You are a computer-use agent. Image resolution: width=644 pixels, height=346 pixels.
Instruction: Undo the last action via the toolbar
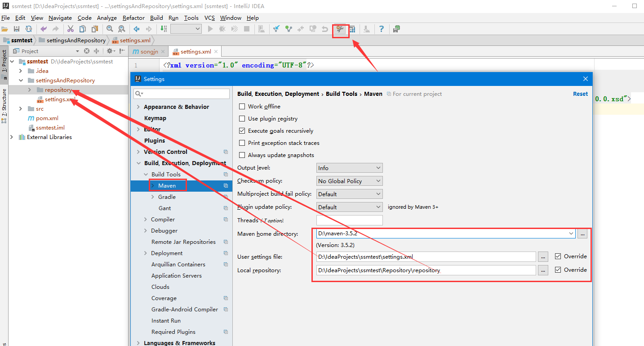tap(44, 29)
